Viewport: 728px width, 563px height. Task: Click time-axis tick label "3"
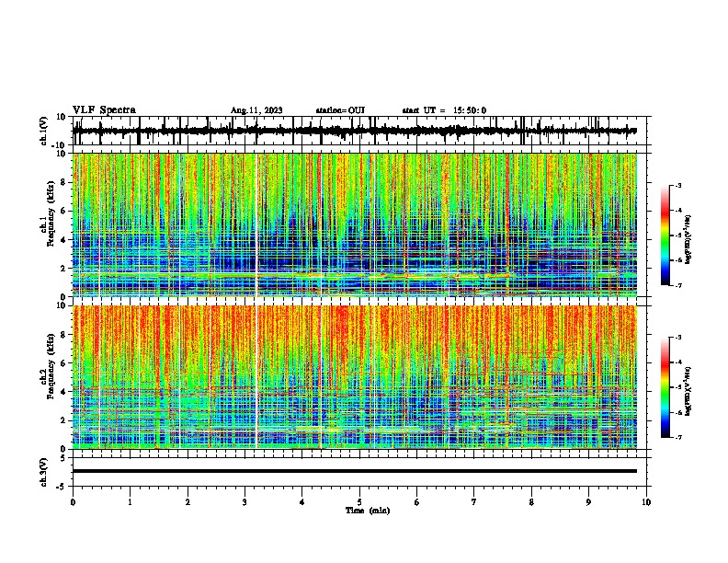(245, 502)
